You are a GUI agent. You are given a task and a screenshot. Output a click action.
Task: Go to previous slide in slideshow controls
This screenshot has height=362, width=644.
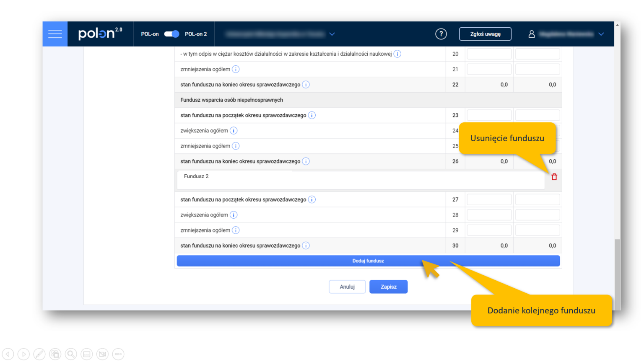point(8,354)
